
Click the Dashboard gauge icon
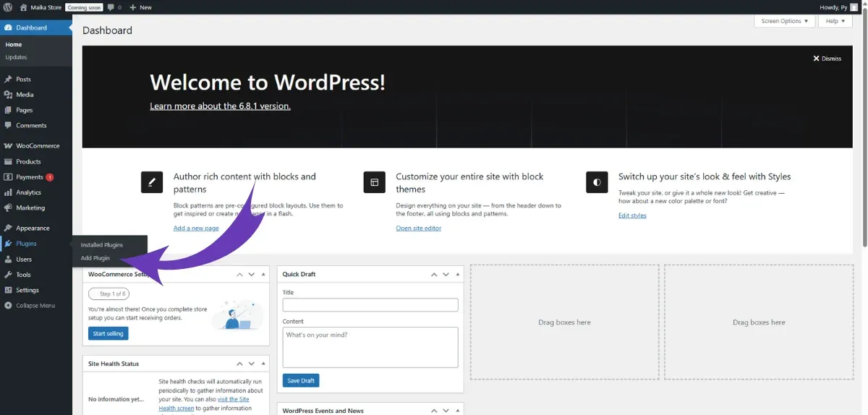(x=8, y=27)
